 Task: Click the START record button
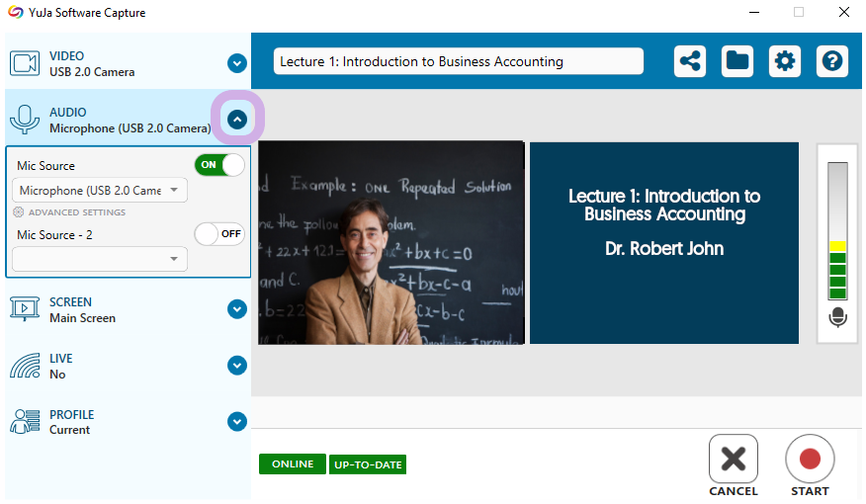coord(810,465)
